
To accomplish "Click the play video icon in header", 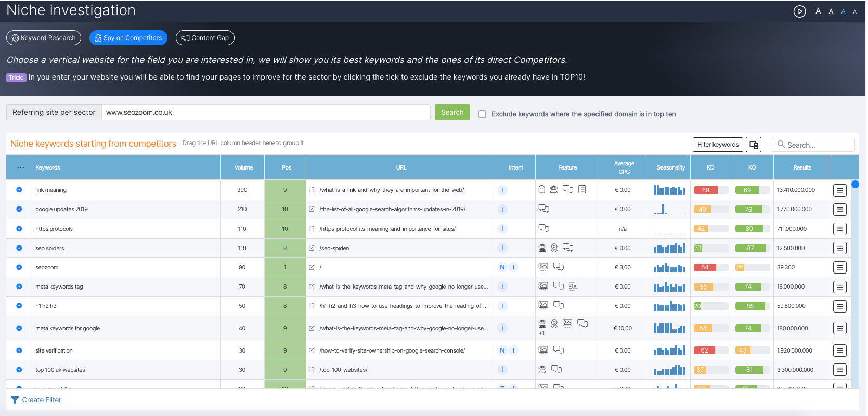I will point(799,11).
